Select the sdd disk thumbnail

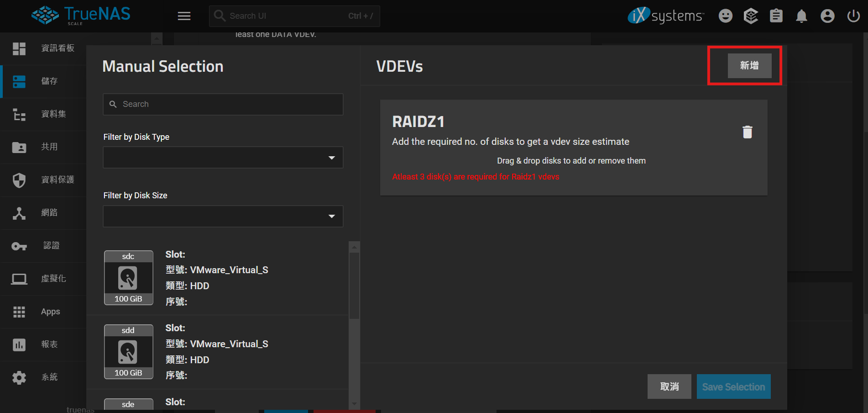pos(128,351)
